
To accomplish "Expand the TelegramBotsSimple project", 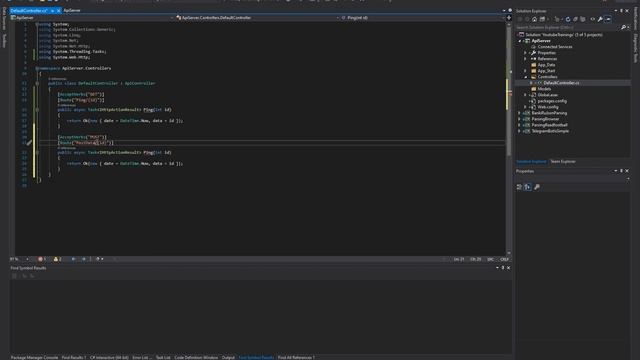I will (520, 131).
